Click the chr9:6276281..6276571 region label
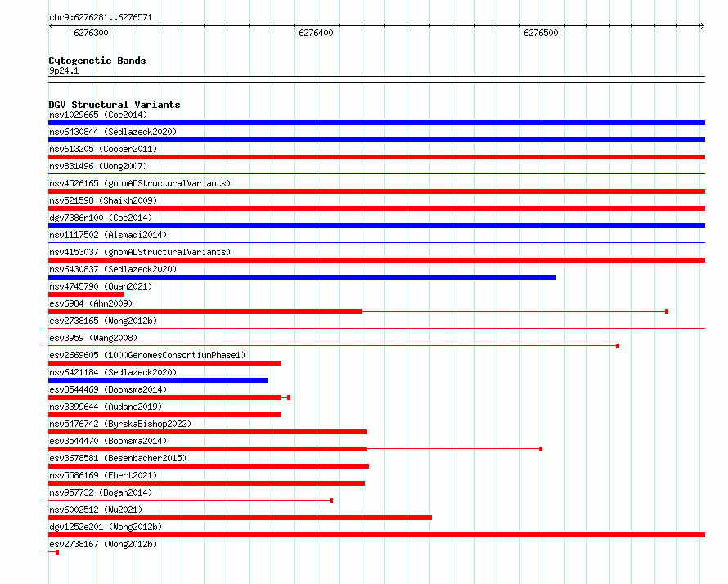The width and height of the screenshot is (728, 584). point(101,17)
